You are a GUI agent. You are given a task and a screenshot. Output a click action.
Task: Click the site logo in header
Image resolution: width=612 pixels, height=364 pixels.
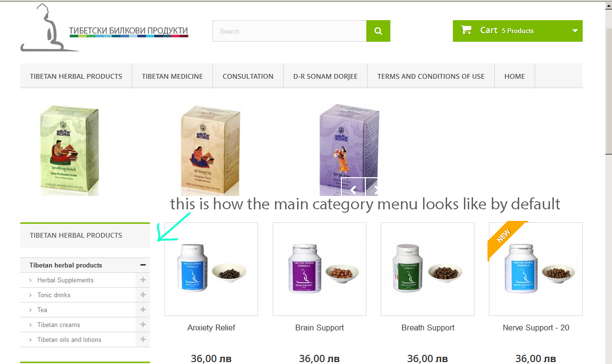click(x=104, y=28)
